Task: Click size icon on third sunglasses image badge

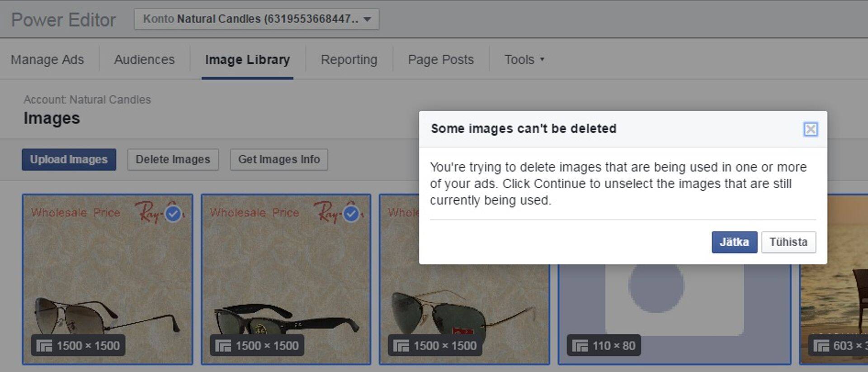Action: click(x=401, y=346)
